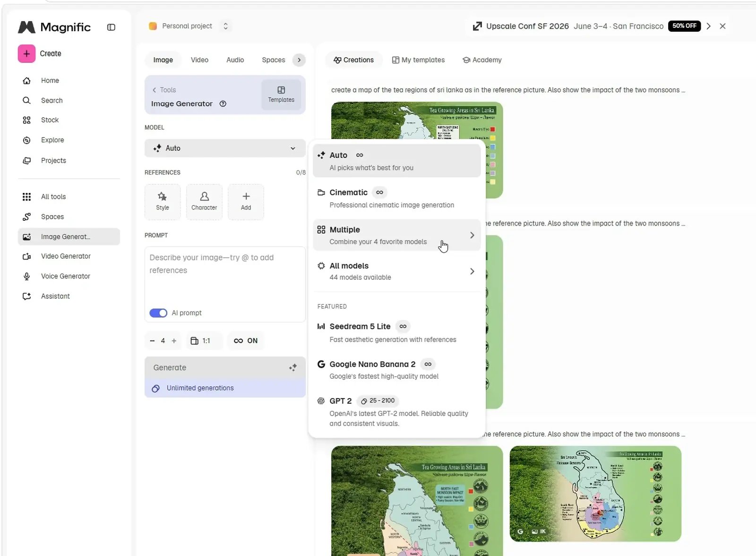756x556 pixels.
Task: Choose Google Nano Banana 2 model
Action: (x=397, y=370)
